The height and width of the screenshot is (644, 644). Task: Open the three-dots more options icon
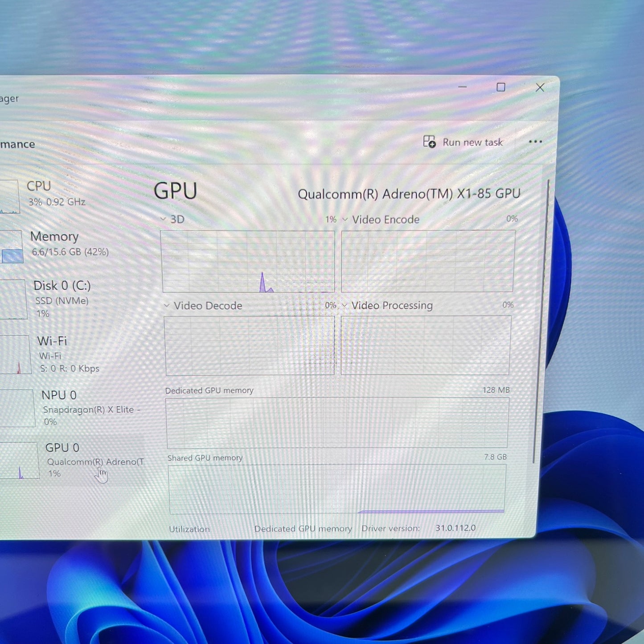pyautogui.click(x=536, y=142)
